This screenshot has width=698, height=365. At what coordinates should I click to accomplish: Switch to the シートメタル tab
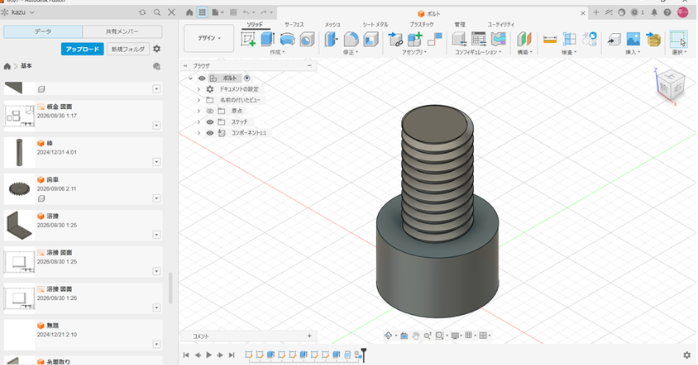click(x=375, y=24)
